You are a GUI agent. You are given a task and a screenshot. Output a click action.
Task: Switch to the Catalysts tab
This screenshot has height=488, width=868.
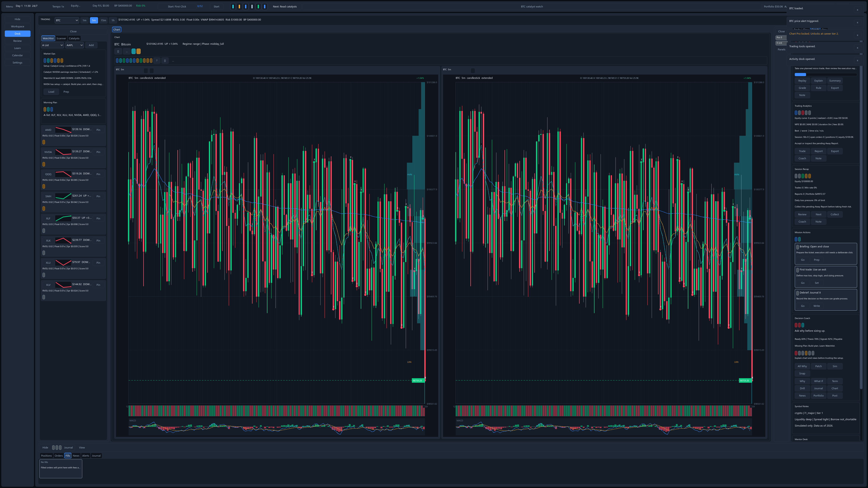(74, 38)
